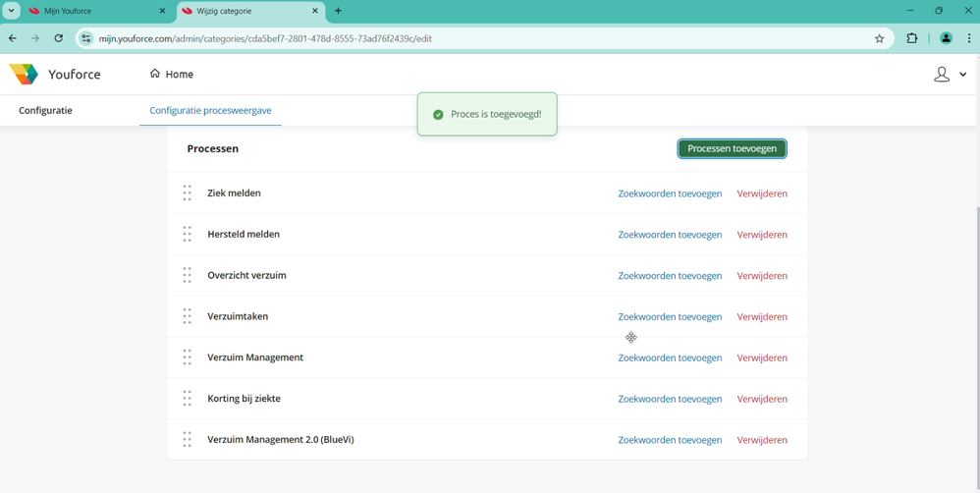Screen dimensions: 980x493
Task: Grab the drag handle for Korting bij ziekte
Action: pos(187,399)
